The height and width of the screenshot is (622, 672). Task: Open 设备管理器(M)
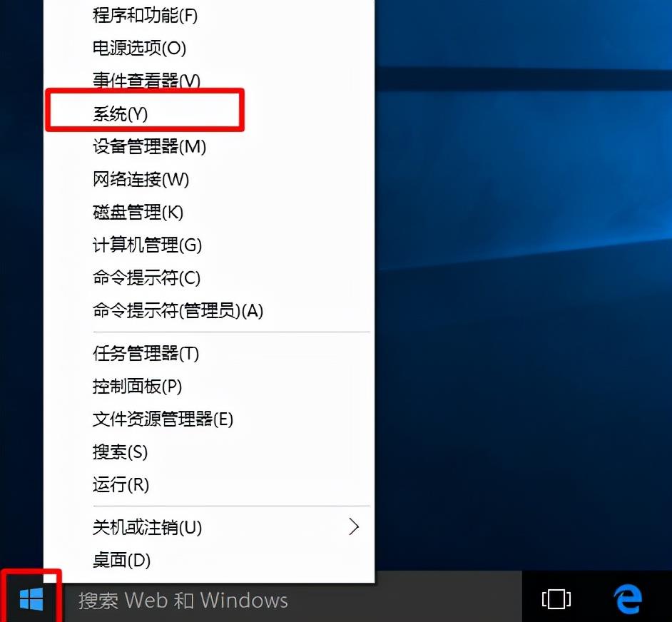point(149,146)
